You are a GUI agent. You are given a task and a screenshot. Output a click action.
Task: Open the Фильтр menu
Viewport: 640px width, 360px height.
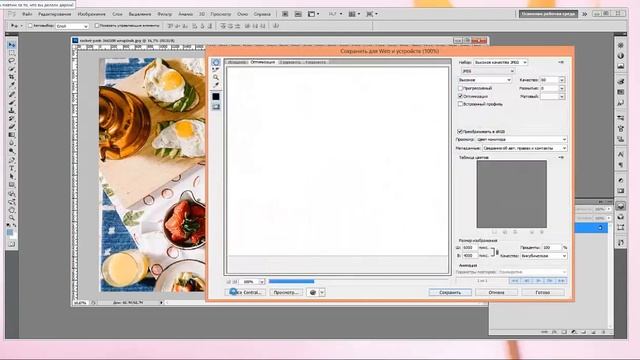tap(164, 14)
